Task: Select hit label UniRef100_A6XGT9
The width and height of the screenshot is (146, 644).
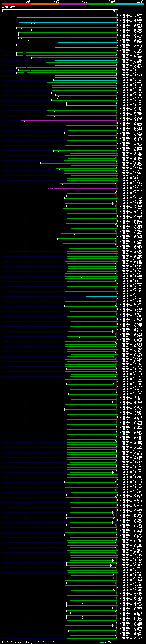Action: click(131, 130)
